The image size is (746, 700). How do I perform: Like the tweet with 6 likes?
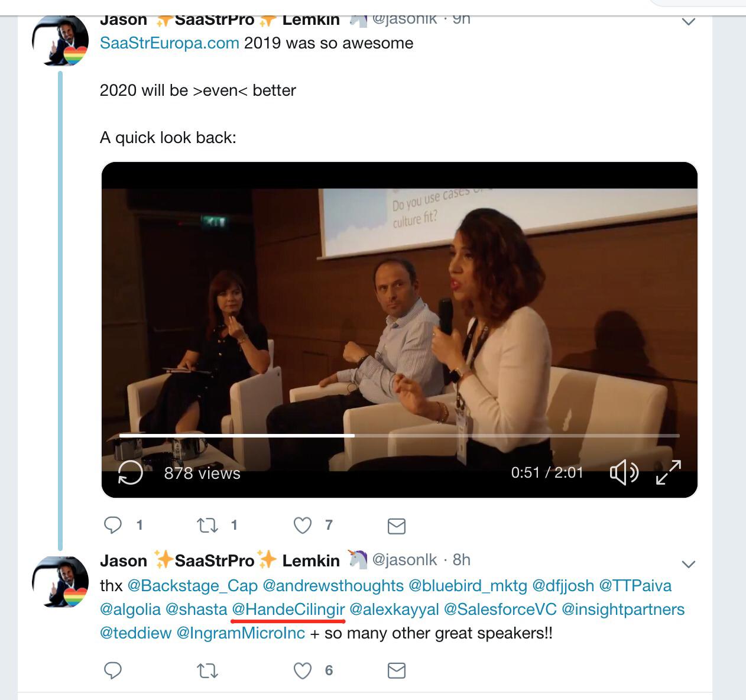(303, 670)
